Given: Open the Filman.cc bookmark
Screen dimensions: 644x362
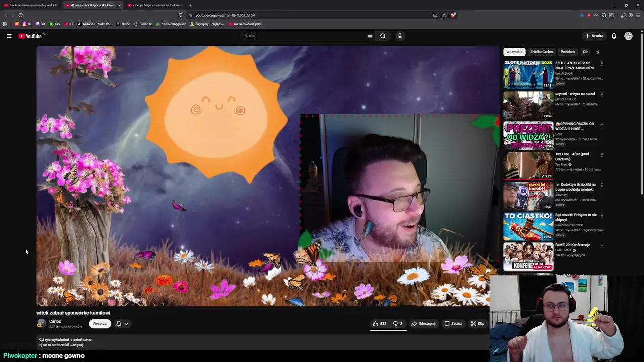Looking at the screenshot, I should pos(143,24).
